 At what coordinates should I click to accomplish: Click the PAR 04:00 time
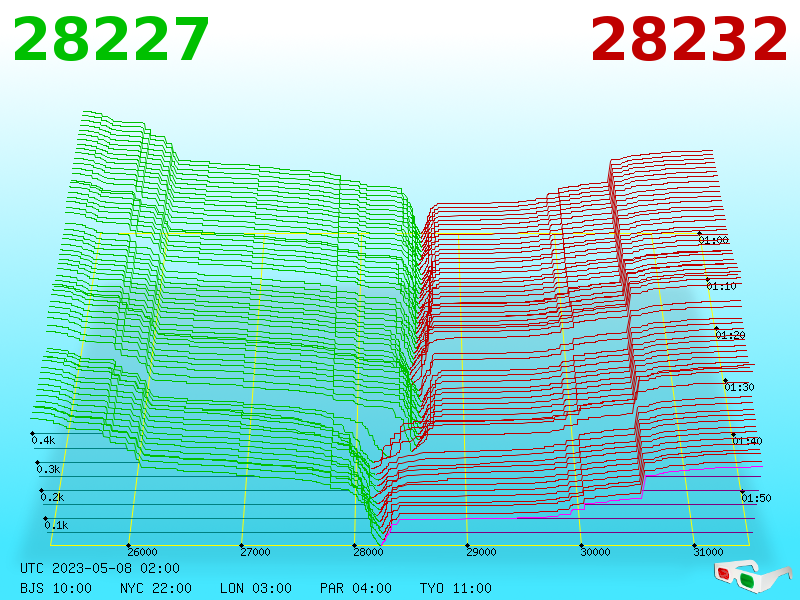(x=356, y=588)
